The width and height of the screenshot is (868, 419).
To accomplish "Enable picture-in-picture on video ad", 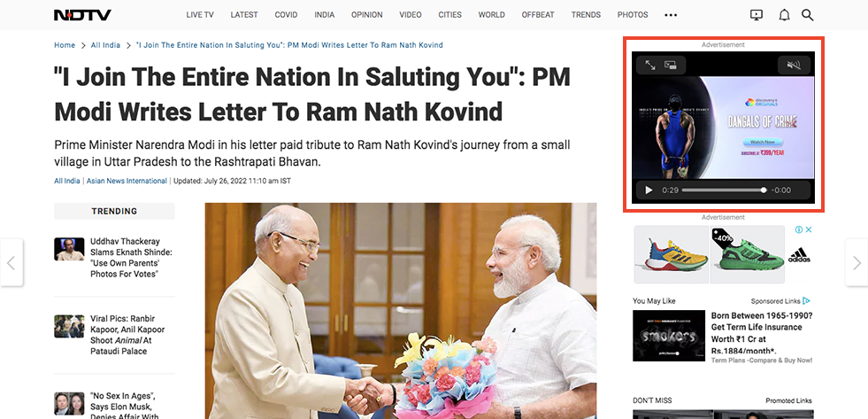I will click(x=671, y=66).
